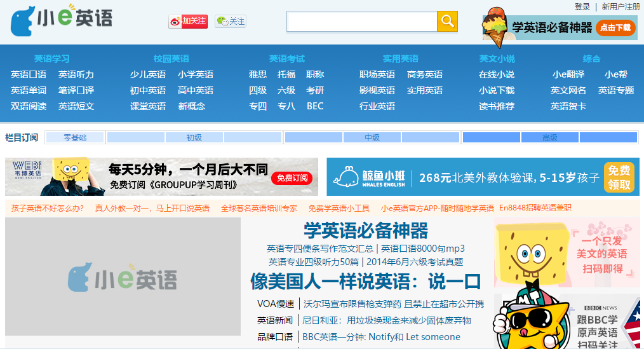Open 双语阅读 section

tap(29, 106)
